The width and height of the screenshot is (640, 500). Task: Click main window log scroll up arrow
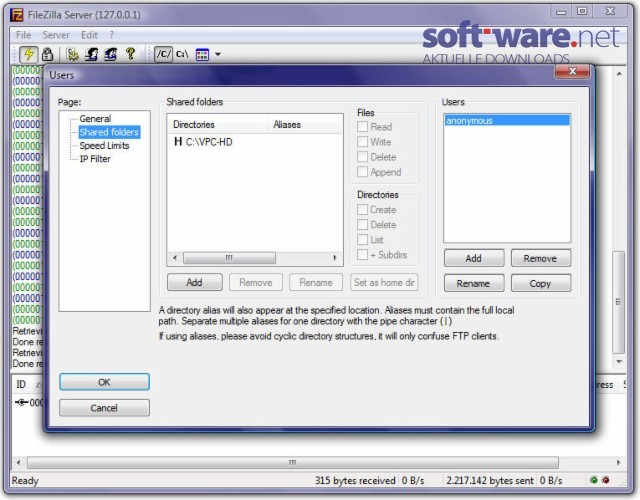coord(619,74)
